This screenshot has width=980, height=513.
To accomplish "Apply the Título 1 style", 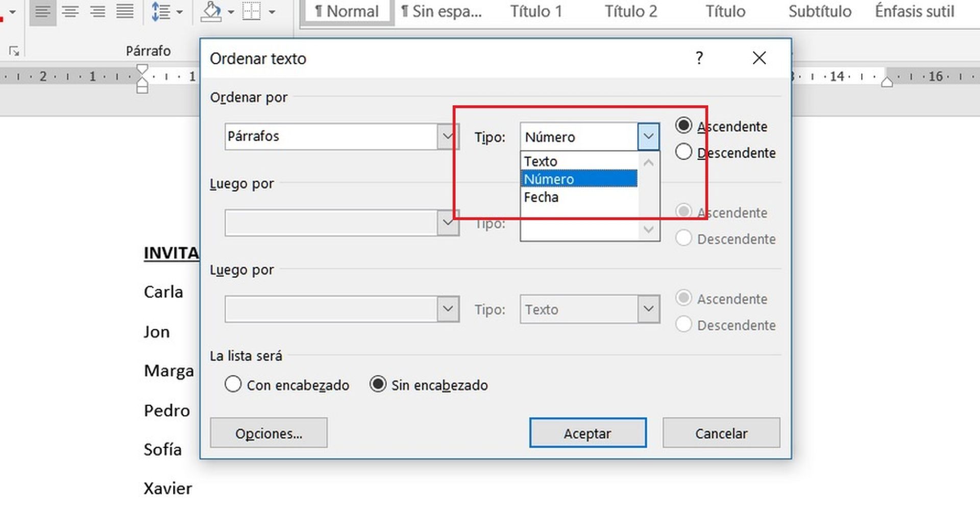I will tap(536, 11).
